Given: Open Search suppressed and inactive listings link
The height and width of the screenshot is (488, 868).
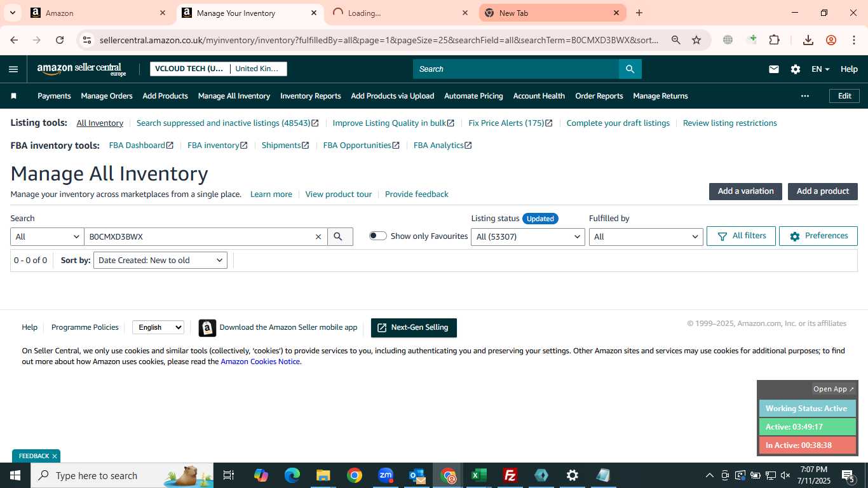Looking at the screenshot, I should point(227,123).
